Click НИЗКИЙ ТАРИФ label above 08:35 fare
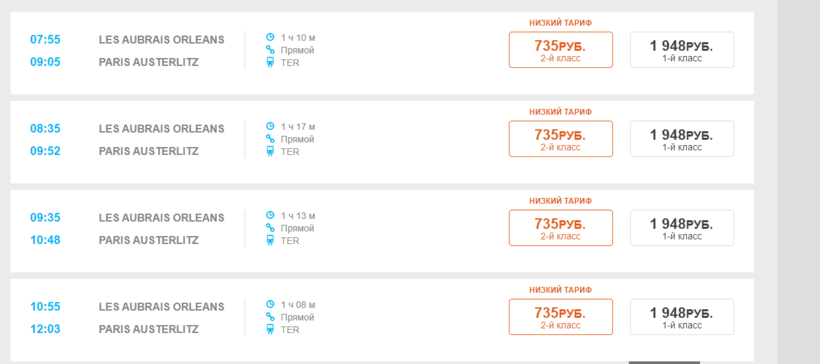This screenshot has width=820, height=364. coord(561,112)
